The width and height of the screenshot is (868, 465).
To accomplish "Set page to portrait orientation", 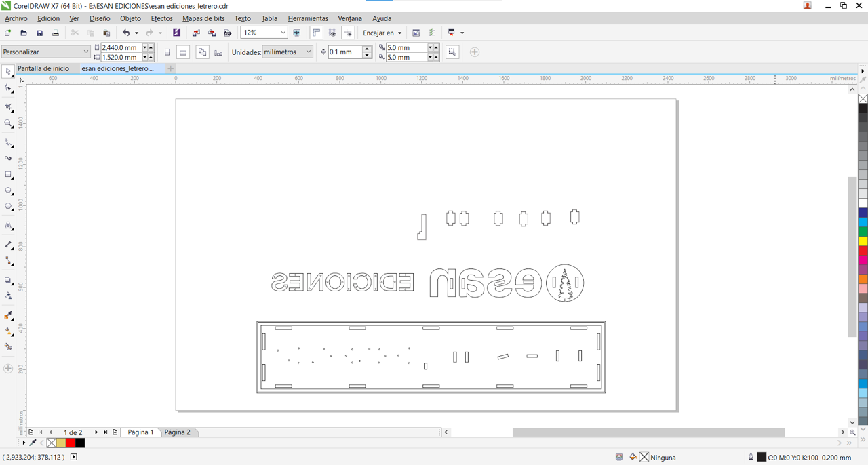I will coord(167,52).
